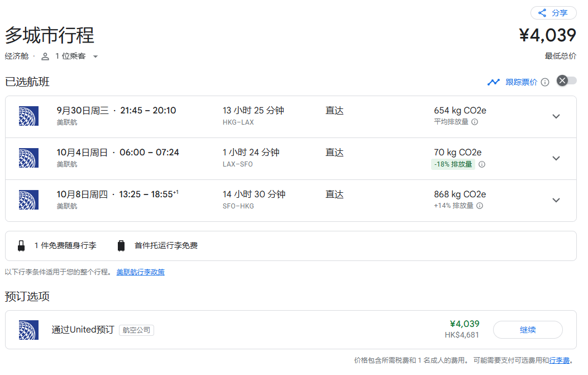
Task: Expand the HKG-LAX flight details
Action: [x=556, y=116]
